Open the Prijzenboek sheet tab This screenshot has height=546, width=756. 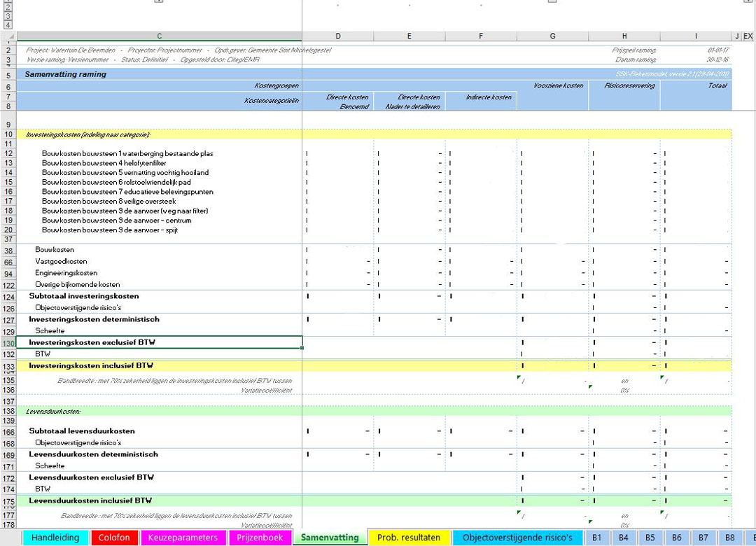(x=260, y=538)
